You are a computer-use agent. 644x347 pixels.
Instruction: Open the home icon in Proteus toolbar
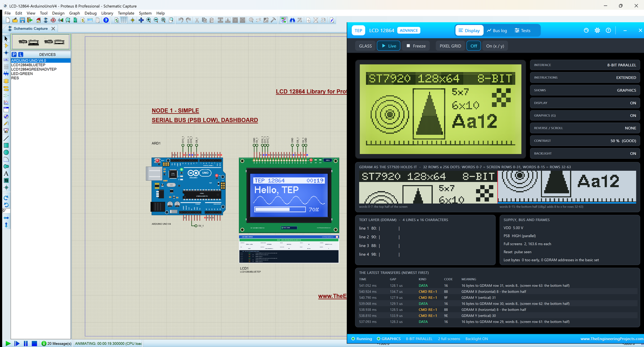coord(38,20)
